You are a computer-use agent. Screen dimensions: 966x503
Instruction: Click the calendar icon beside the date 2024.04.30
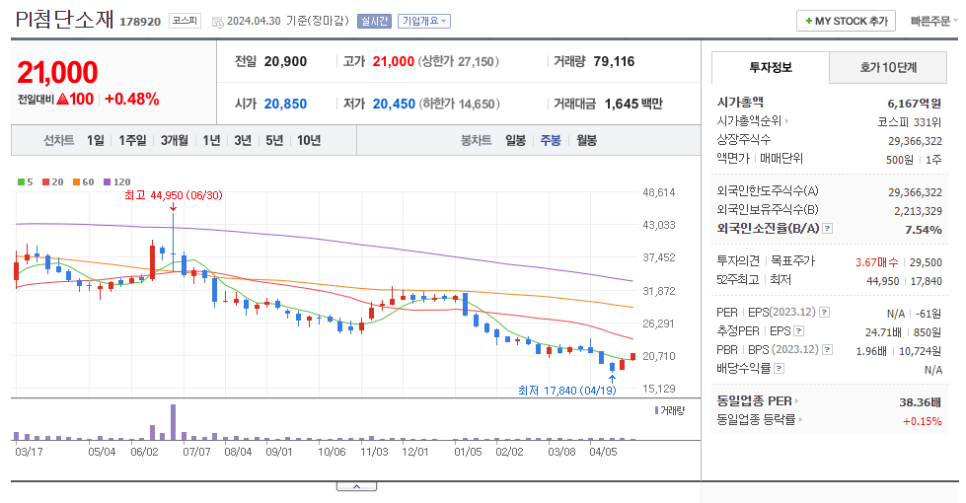[x=217, y=22]
